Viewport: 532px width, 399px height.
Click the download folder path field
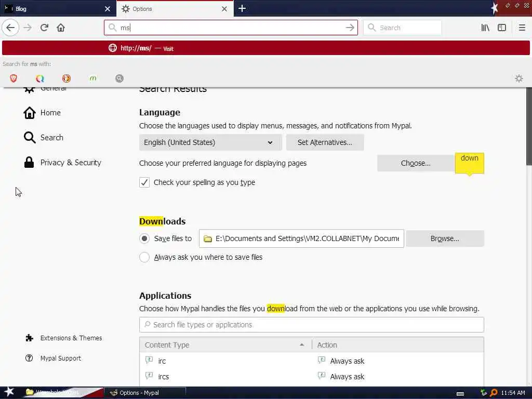(x=301, y=238)
